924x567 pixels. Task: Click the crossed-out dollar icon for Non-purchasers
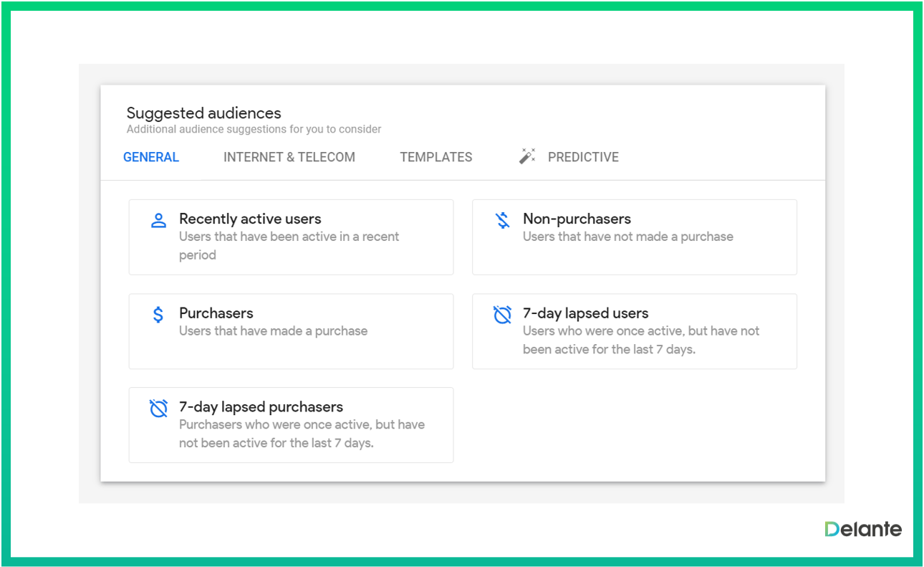point(503,221)
